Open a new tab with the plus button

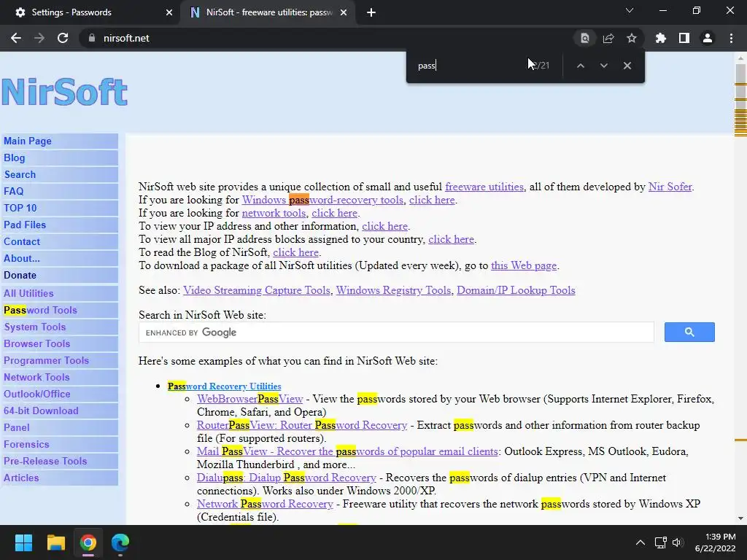click(x=371, y=12)
